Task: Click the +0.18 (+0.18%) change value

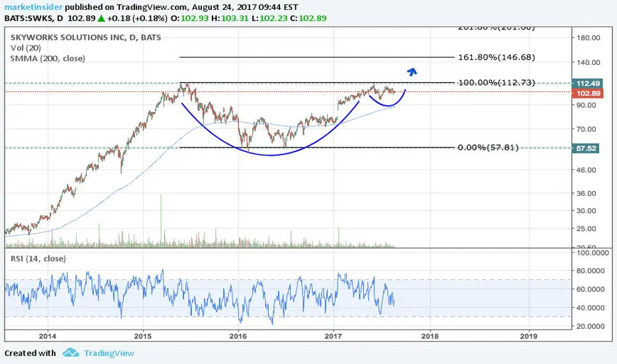Action: 137,18
